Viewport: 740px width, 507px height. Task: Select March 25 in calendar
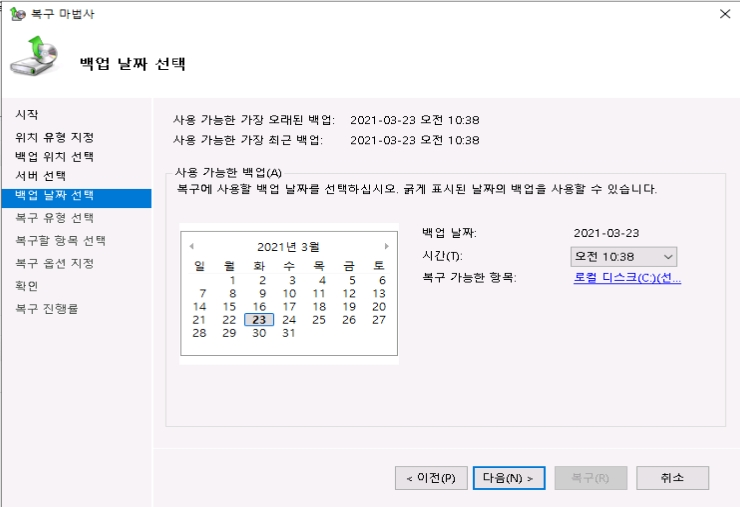pos(319,320)
